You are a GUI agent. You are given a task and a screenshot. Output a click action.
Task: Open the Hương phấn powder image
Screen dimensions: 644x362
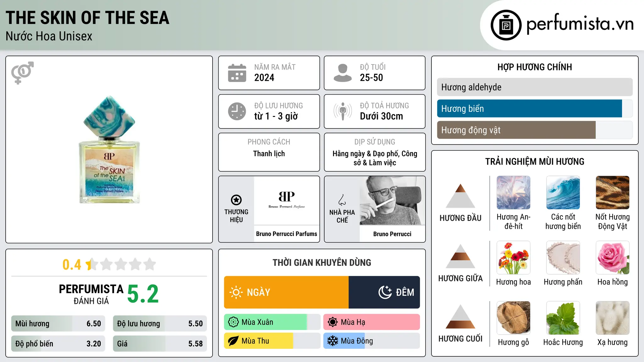coord(563,258)
